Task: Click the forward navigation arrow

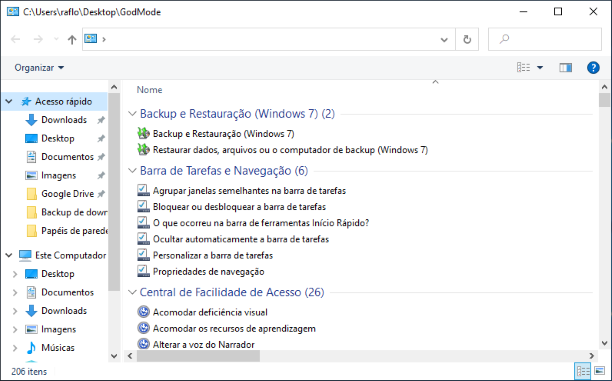Action: 38,39
